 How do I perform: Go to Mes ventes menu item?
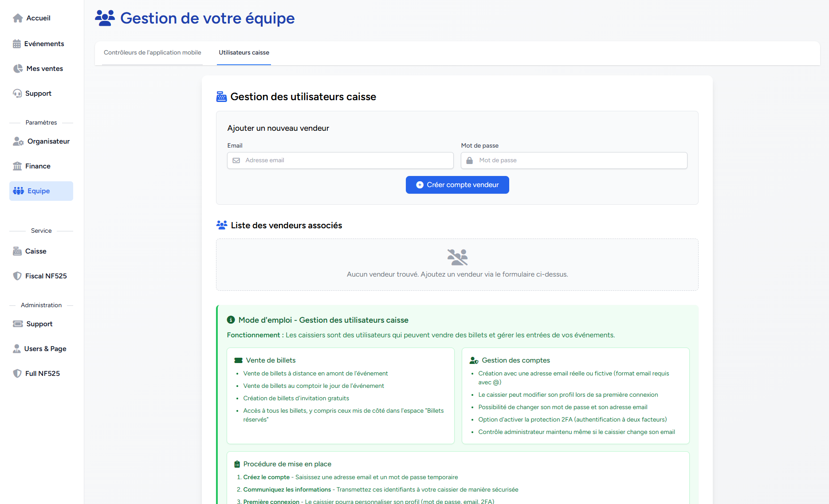click(41, 69)
